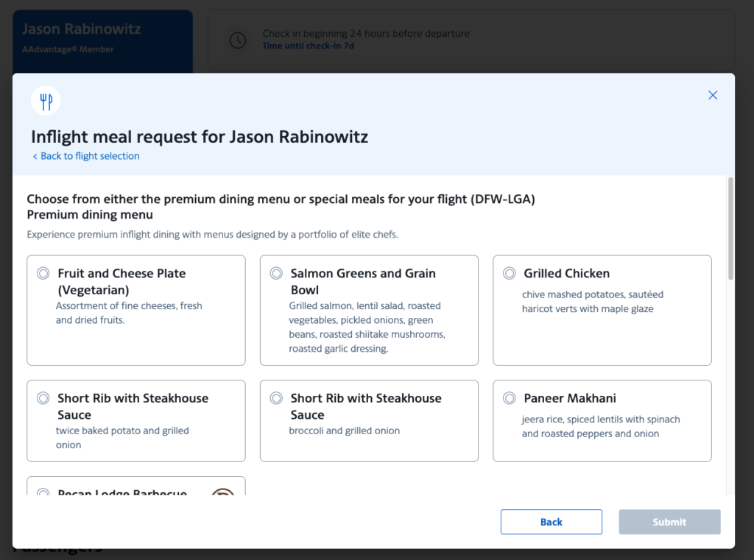Open Back to flight selection
The width and height of the screenshot is (754, 560).
[86, 156]
